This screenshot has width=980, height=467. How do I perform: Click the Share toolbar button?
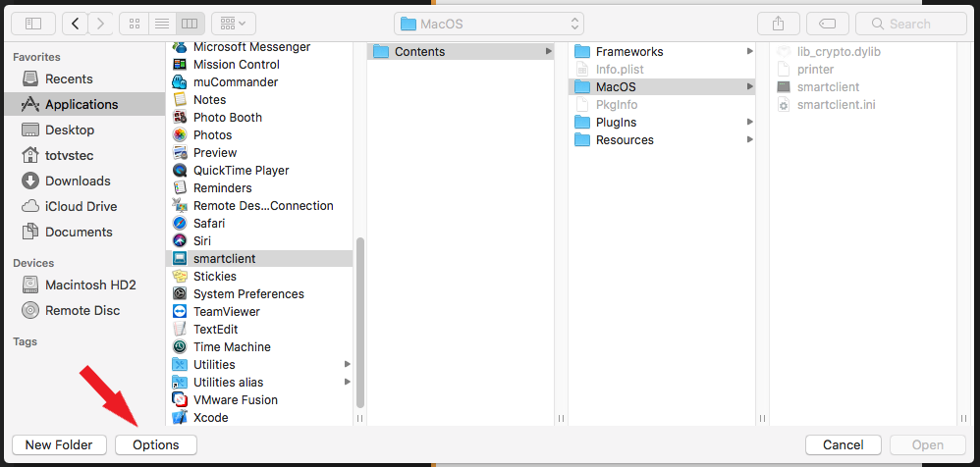point(778,24)
